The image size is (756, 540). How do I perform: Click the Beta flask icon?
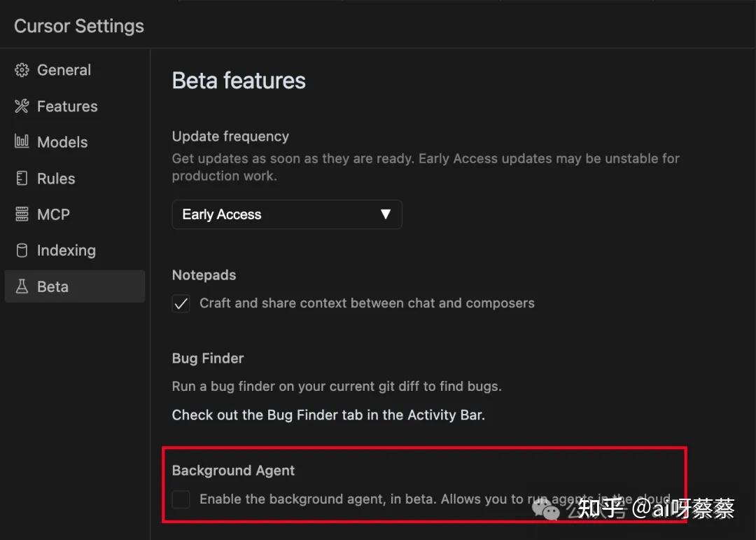coord(22,286)
